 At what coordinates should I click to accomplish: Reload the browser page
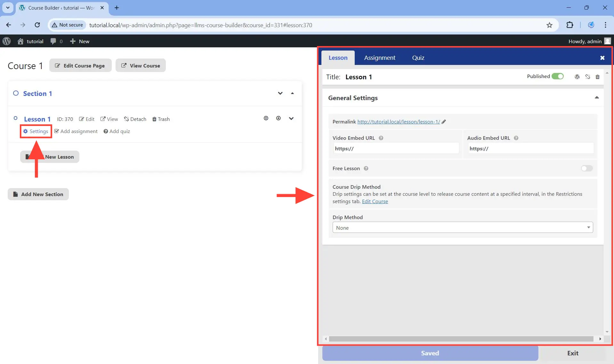[37, 25]
